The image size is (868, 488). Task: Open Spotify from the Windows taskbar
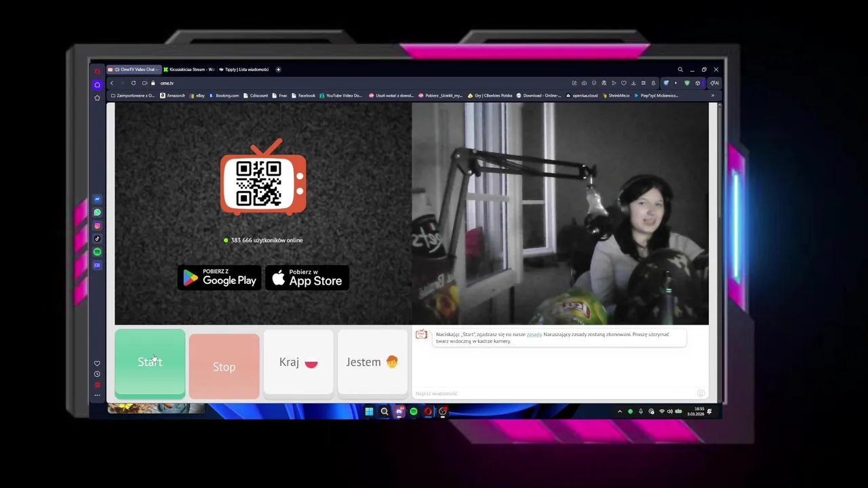(413, 411)
